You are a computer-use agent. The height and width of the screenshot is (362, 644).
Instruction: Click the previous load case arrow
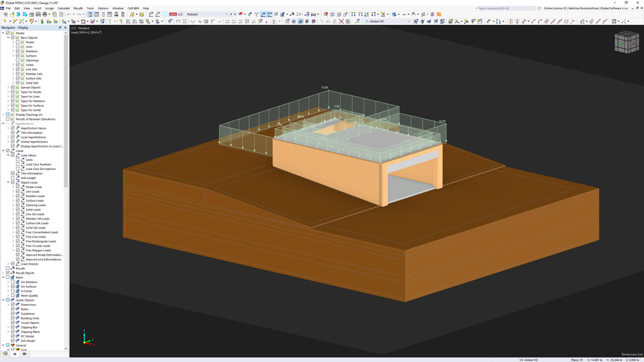[231, 14]
